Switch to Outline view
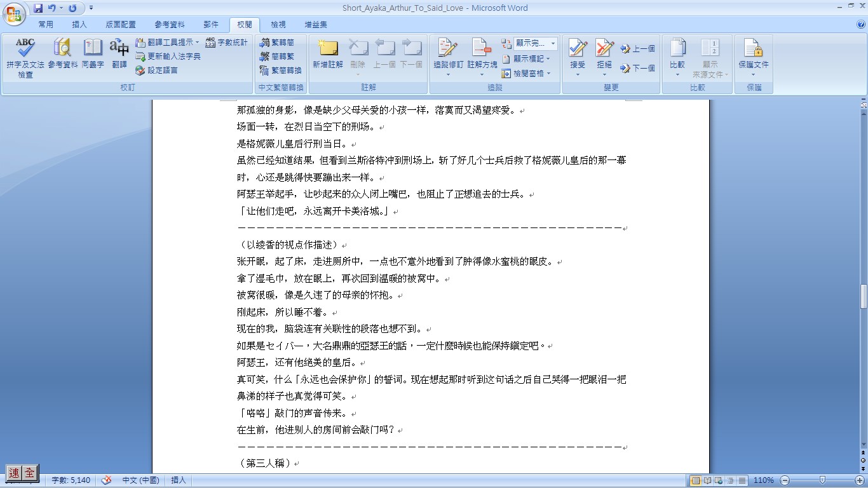868x488 pixels. (729, 480)
